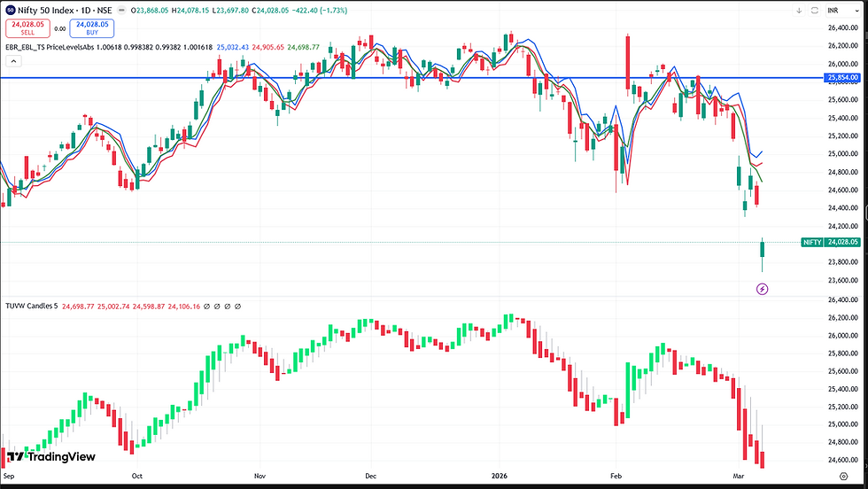Open chart settings gear icon bottom right
Viewport: 868px width, 489px height.
click(843, 477)
